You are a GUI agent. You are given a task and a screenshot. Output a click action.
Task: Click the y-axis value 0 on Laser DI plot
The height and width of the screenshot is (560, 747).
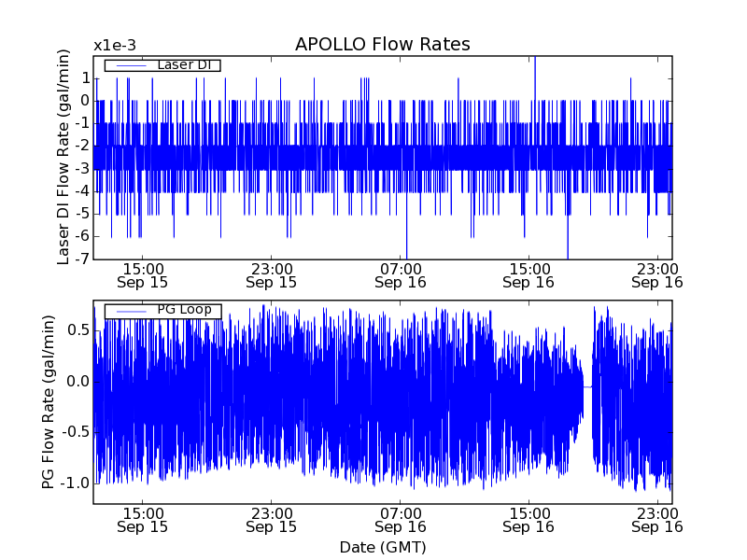click(85, 101)
